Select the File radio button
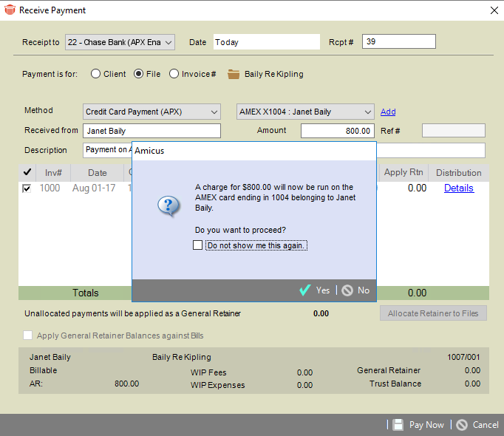 click(138, 74)
